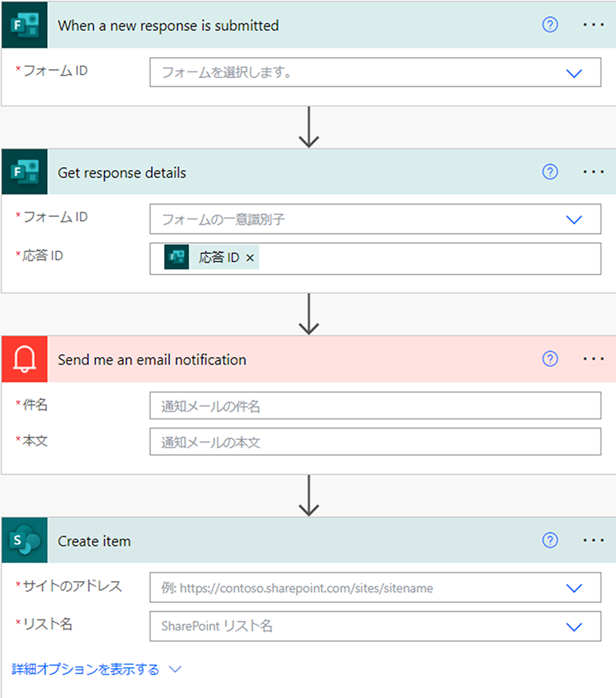The height and width of the screenshot is (698, 616).
Task: Click the Microsoft Forms icon on trigger step
Action: click(x=24, y=25)
